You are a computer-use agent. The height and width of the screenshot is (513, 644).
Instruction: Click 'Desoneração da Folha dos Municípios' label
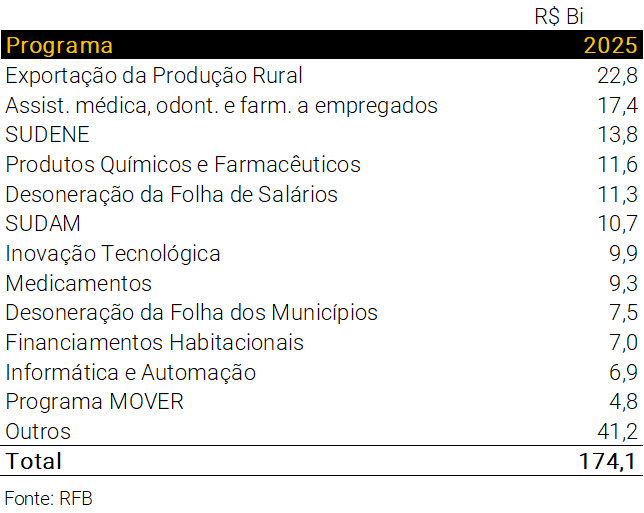click(192, 313)
